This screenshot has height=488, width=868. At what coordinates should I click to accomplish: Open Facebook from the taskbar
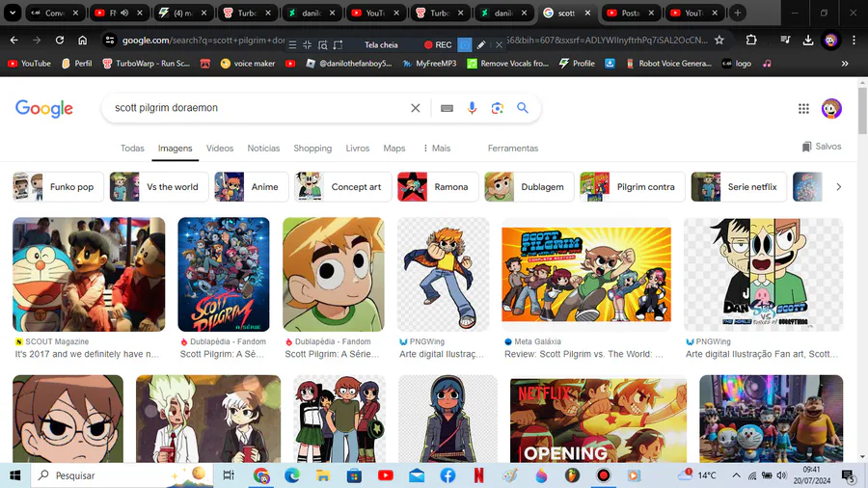pos(448,475)
